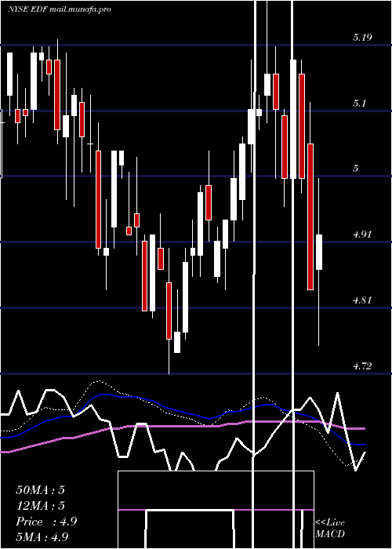Click the '5MA : 4.9' readout
Viewport: 392px width, 549px height.
[42, 537]
